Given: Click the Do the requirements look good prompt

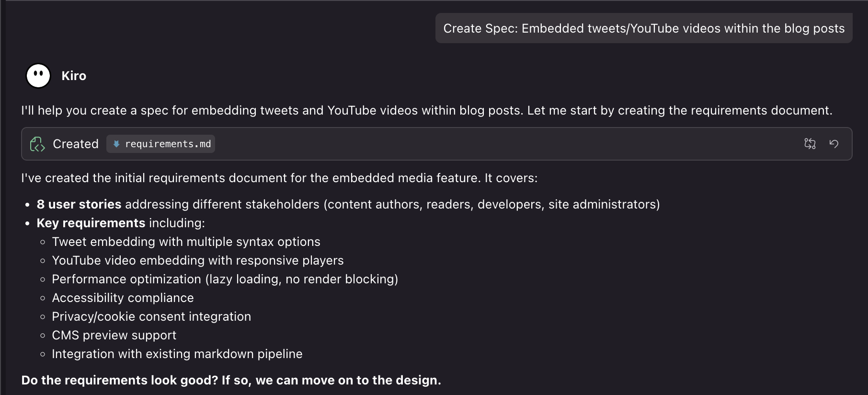Looking at the screenshot, I should (230, 380).
